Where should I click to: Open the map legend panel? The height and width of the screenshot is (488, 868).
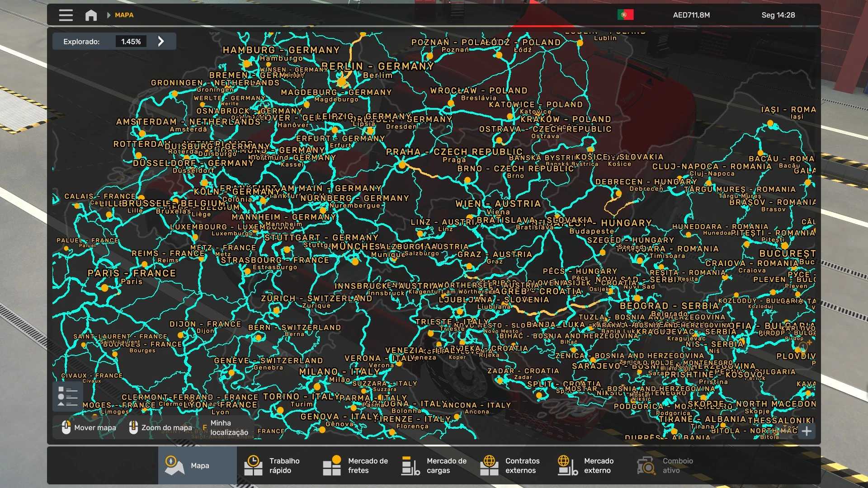tap(68, 397)
